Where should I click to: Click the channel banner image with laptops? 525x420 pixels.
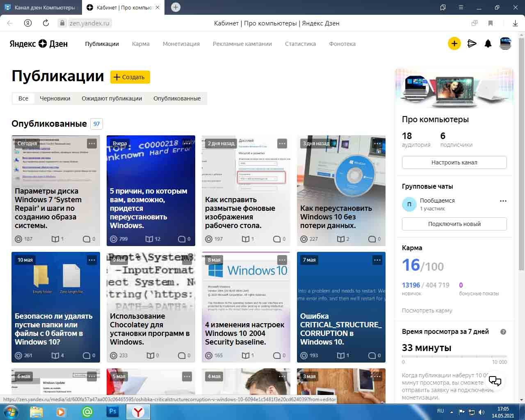(x=454, y=88)
